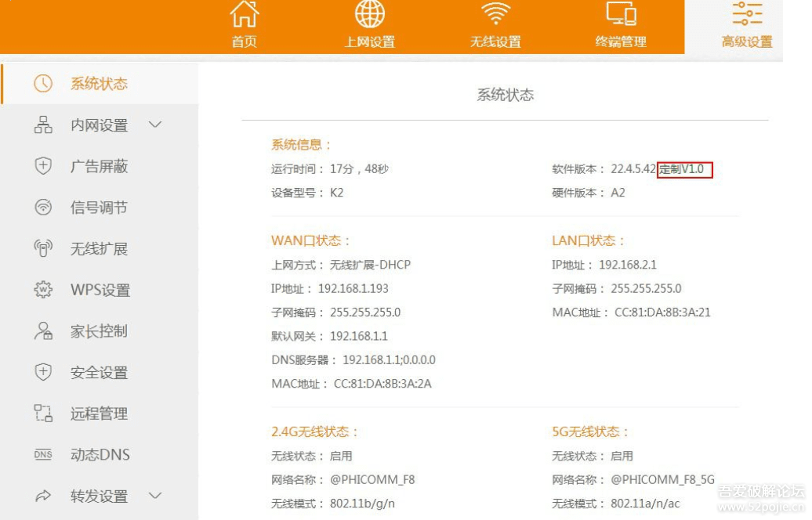Click connection type 无线扩展-DHCP

pyautogui.click(x=370, y=265)
